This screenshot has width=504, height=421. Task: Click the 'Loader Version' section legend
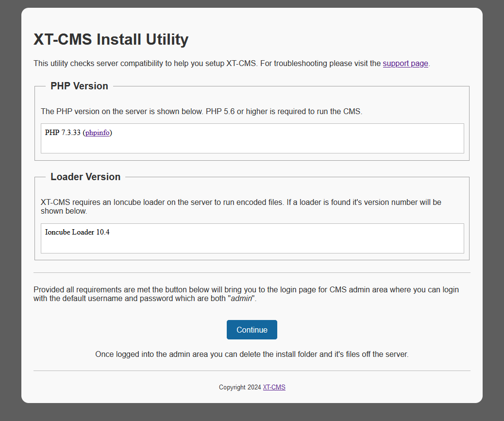[85, 177]
